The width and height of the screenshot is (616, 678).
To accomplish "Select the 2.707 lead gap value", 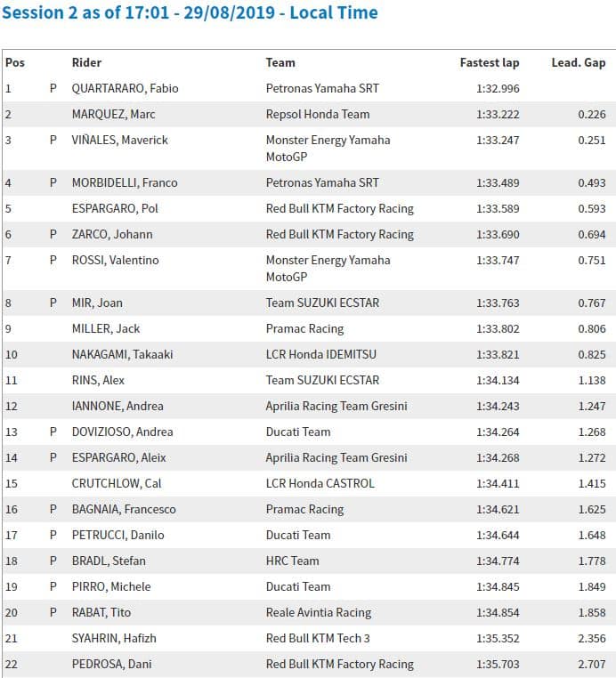I will 590,665.
